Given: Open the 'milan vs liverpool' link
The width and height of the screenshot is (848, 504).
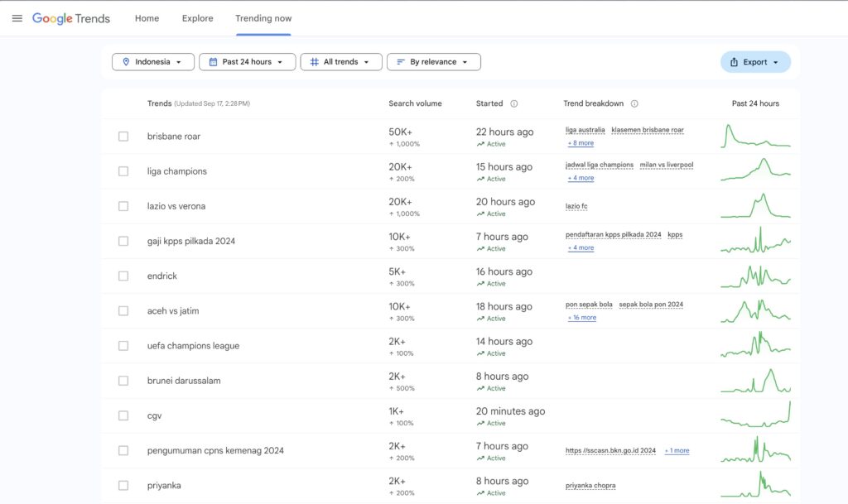Looking at the screenshot, I should click(x=667, y=165).
